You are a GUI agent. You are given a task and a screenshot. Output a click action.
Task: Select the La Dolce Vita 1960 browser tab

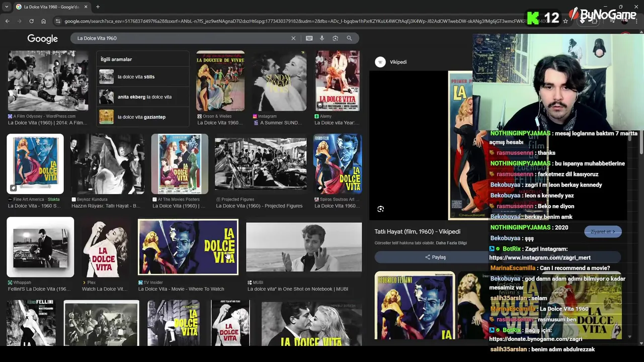(50, 7)
